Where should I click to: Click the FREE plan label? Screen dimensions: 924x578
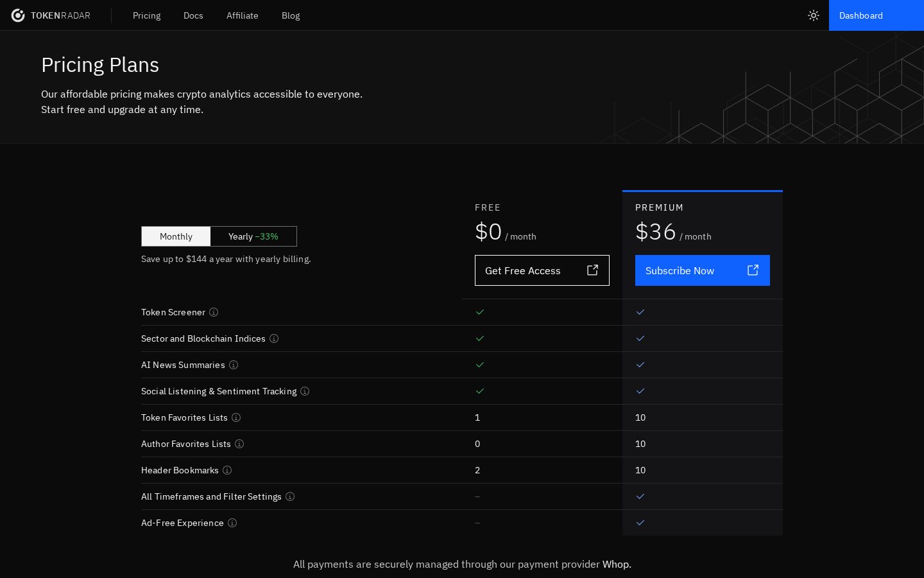pos(488,207)
